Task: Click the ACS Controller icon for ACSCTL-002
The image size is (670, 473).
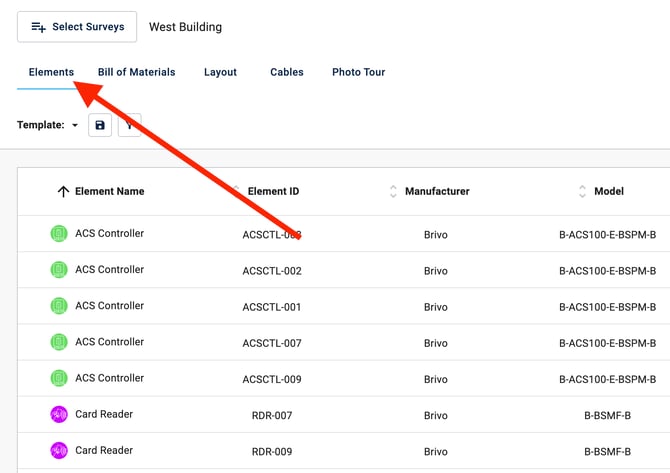Action: [59, 270]
